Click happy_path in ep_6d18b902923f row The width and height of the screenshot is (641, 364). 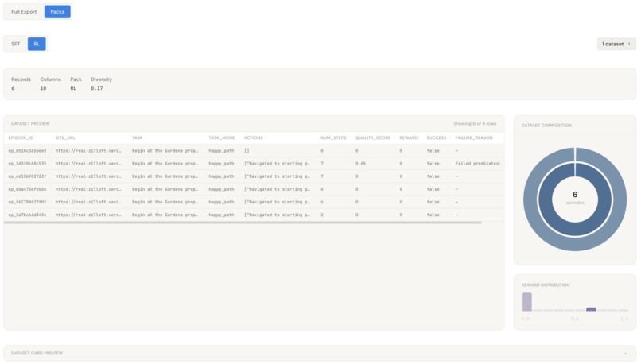click(221, 176)
